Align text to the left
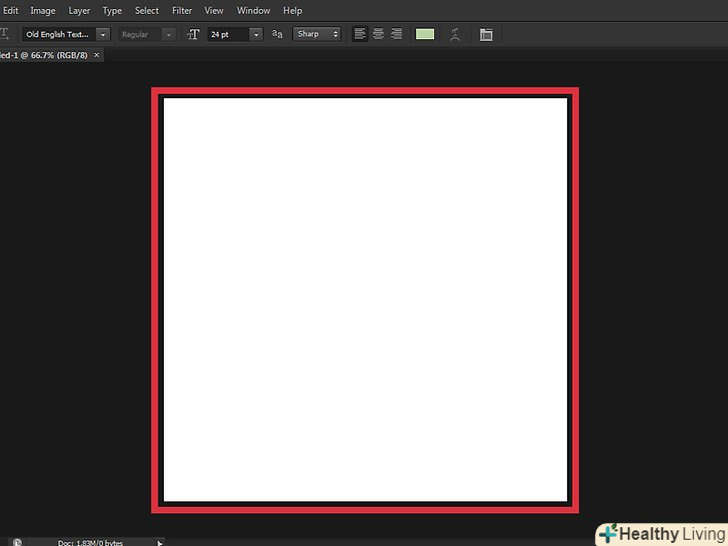Screen dimensions: 728x546 (x=360, y=34)
